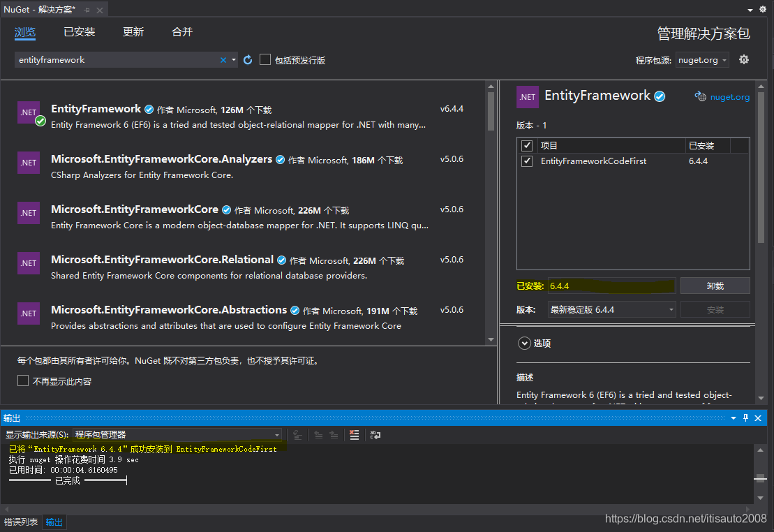Go to previous message in output
Viewport: 774px width, 532px height.
(x=318, y=435)
